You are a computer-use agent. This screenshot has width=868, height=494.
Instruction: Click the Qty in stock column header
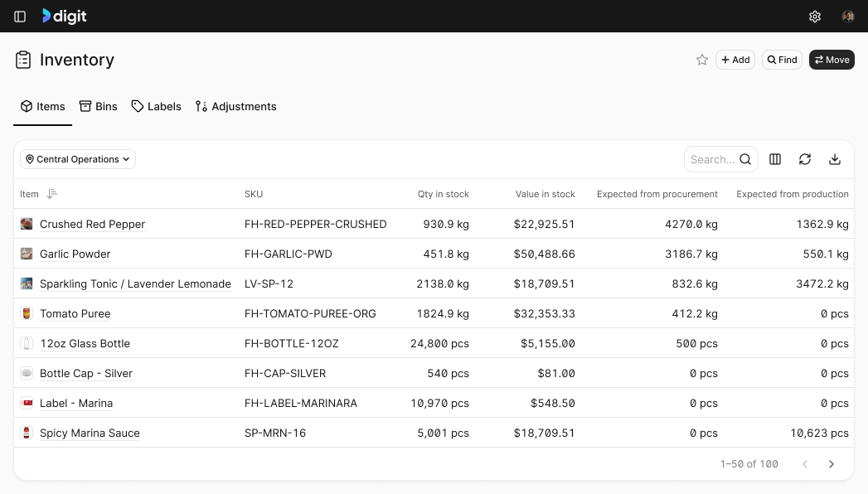pos(443,194)
